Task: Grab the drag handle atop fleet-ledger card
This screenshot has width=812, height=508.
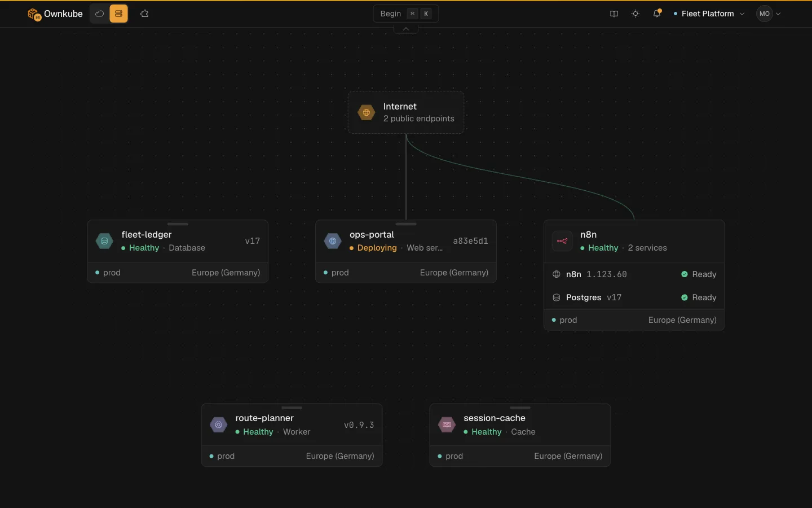Action: click(x=178, y=224)
